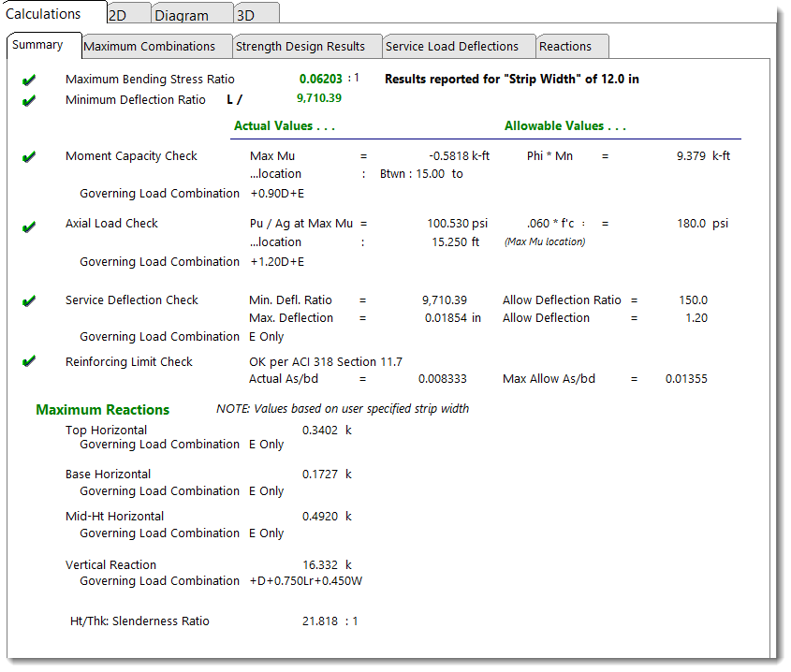This screenshot has height=672, width=791.
Task: Select the Summary tab
Action: click(38, 45)
